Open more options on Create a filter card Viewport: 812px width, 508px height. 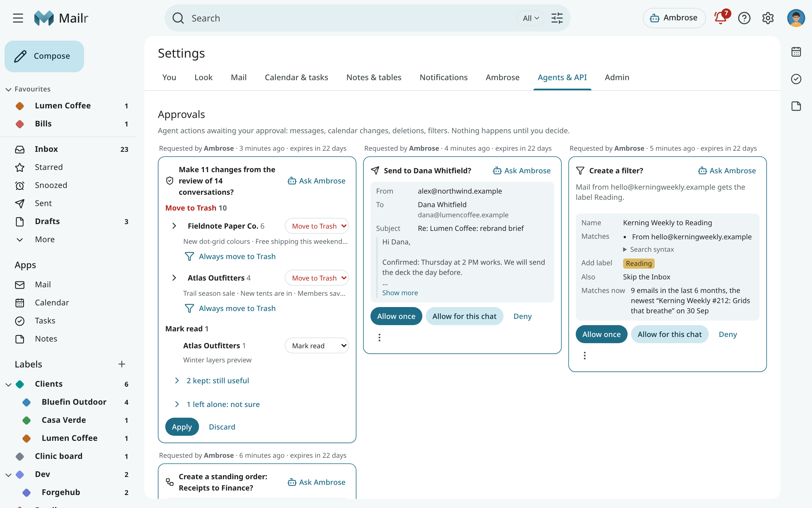pyautogui.click(x=584, y=356)
